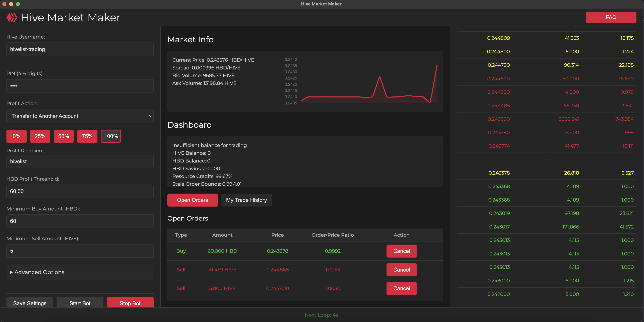The width and height of the screenshot is (644, 322).
Task: Click bid amount 171.066 in order book
Action: [x=570, y=227]
